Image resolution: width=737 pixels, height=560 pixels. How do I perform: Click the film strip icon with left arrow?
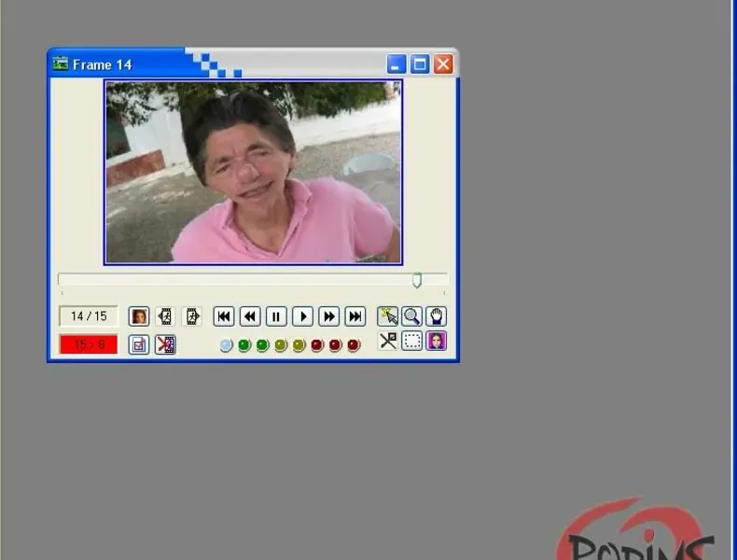pos(165,316)
